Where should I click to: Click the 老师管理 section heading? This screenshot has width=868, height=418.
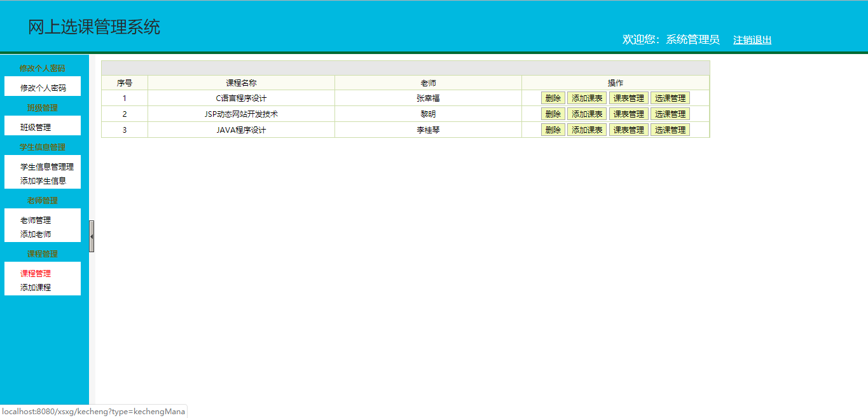[x=43, y=200]
